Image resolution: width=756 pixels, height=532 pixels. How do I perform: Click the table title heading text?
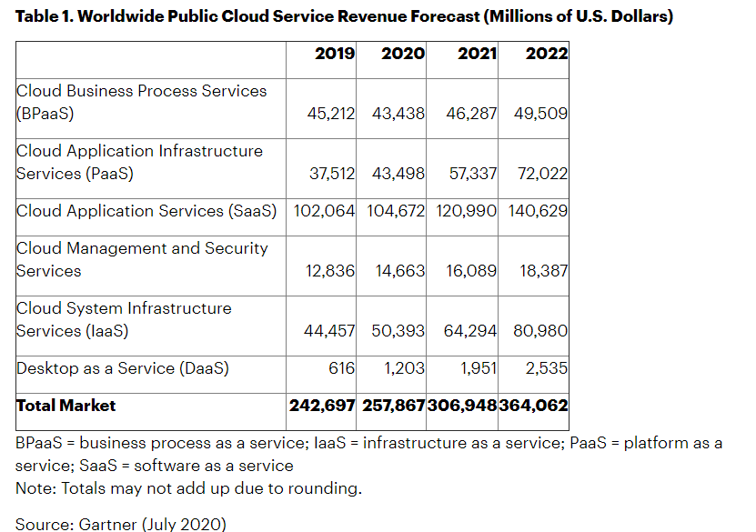(x=344, y=17)
